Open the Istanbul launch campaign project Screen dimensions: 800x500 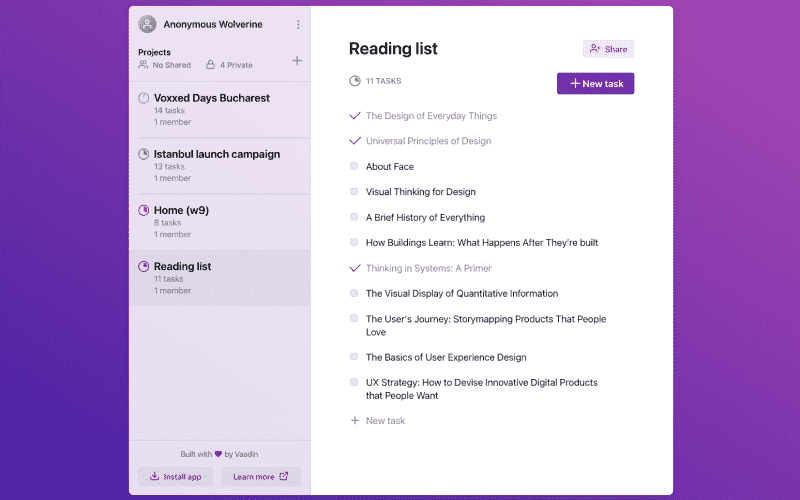pyautogui.click(x=217, y=155)
